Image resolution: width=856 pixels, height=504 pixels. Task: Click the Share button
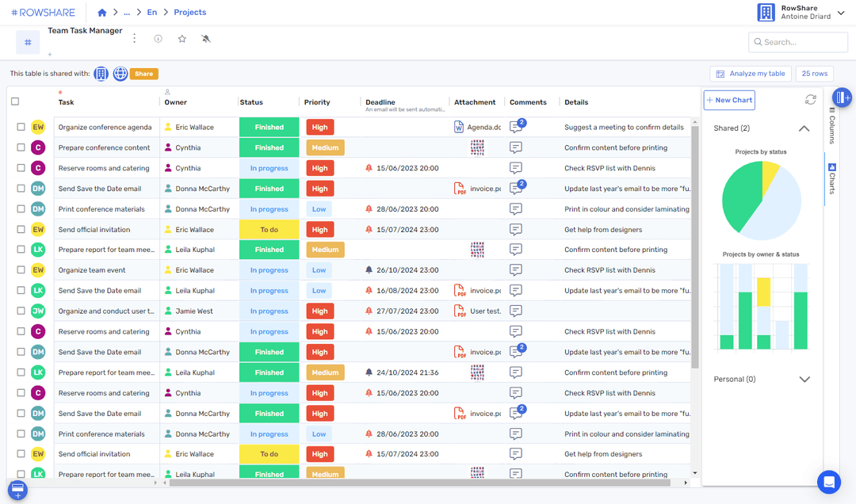pyautogui.click(x=143, y=73)
